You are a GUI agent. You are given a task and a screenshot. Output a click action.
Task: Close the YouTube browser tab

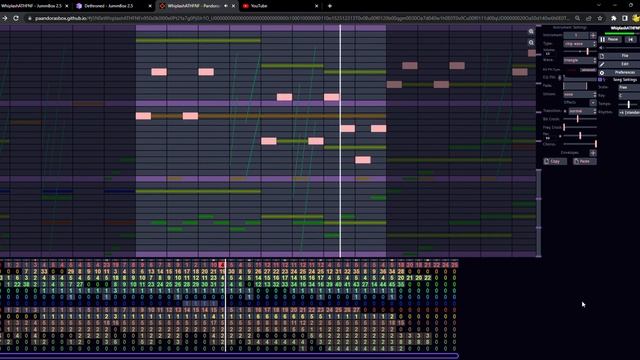click(316, 6)
